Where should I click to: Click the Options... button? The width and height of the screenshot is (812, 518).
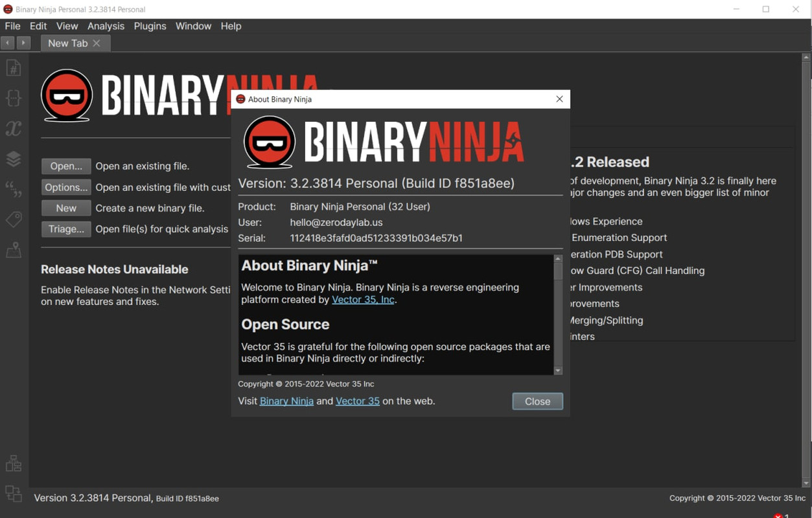coord(66,187)
